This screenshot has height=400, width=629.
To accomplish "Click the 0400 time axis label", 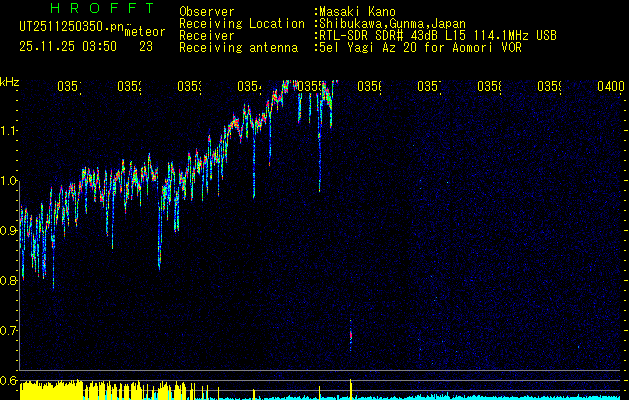I will (611, 86).
